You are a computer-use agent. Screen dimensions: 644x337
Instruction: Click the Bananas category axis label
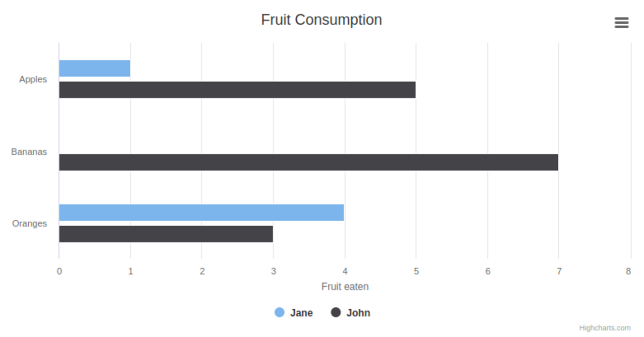point(29,152)
